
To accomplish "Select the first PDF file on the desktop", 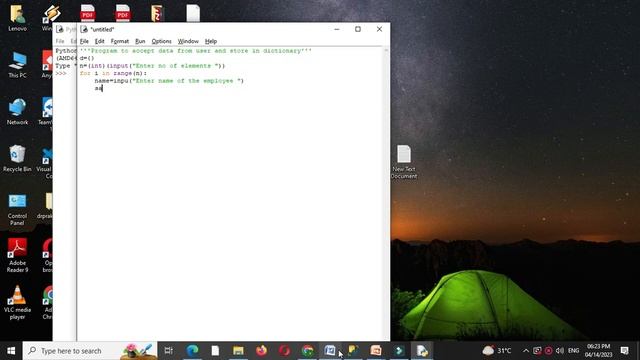I will click(88, 13).
